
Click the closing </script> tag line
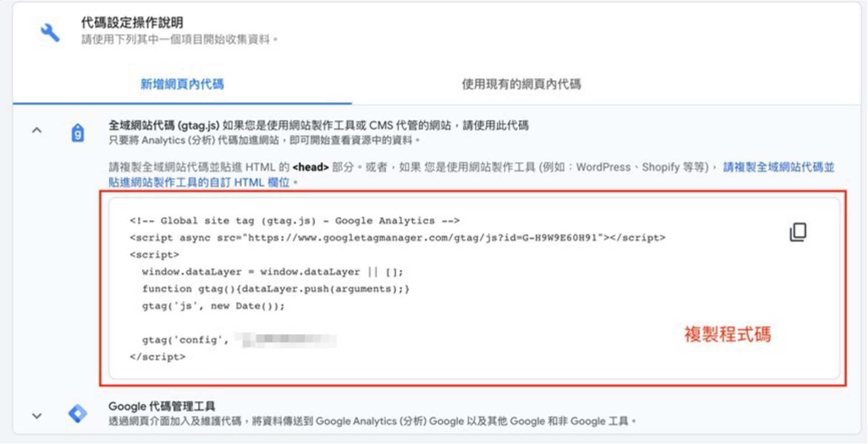coord(157,357)
